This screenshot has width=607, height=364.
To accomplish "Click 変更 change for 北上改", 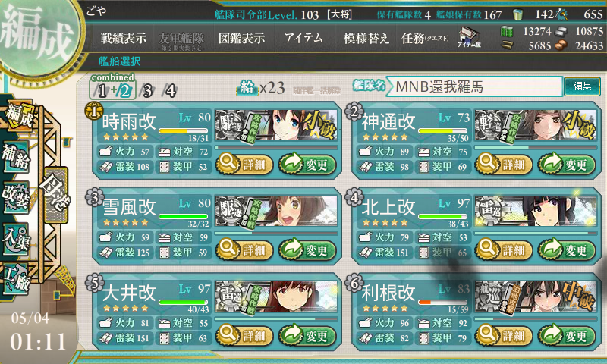I will point(567,250).
